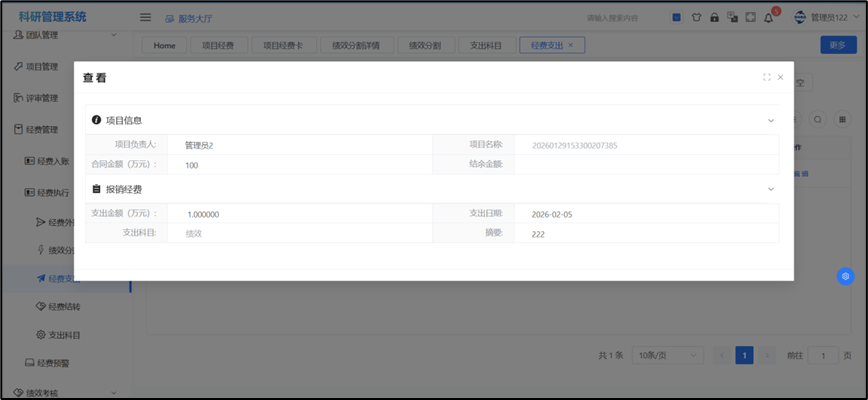Click the notification bell icon
Screen dimensions: 868x400
coord(768,17)
